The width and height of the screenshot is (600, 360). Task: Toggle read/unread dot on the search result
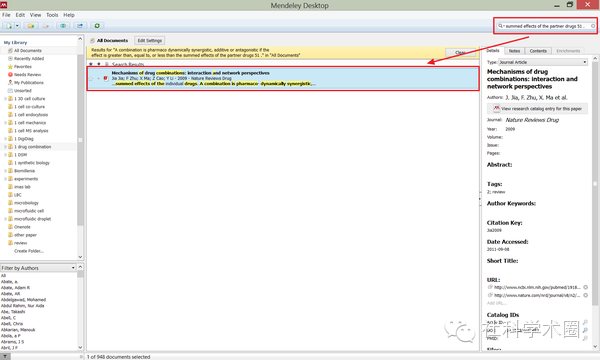pyautogui.click(x=98, y=78)
